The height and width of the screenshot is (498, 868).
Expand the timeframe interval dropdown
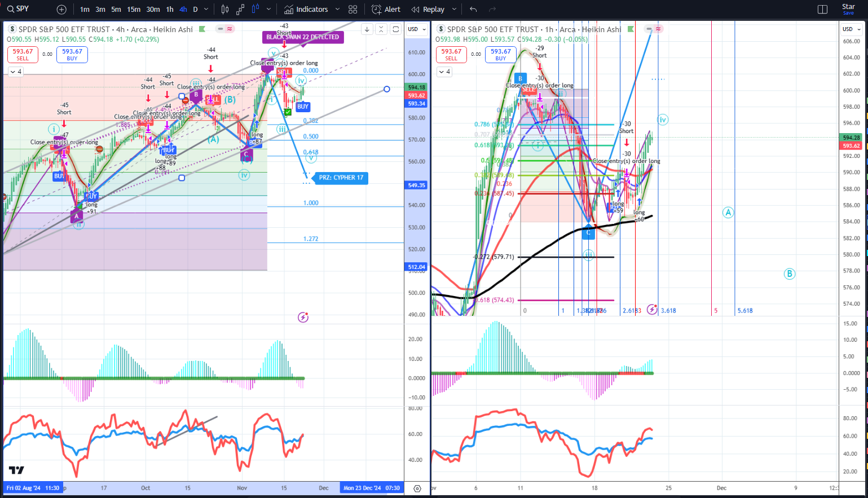(206, 10)
